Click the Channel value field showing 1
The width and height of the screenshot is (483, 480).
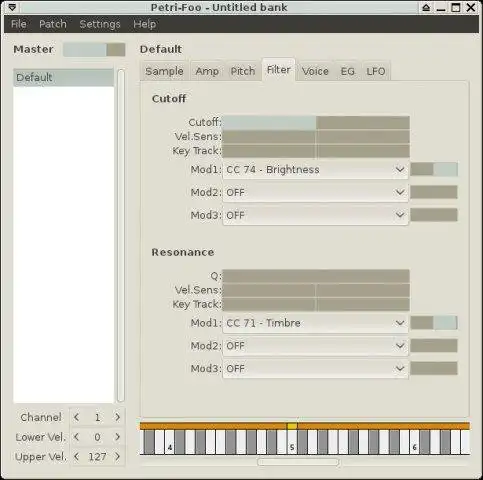pos(97,417)
